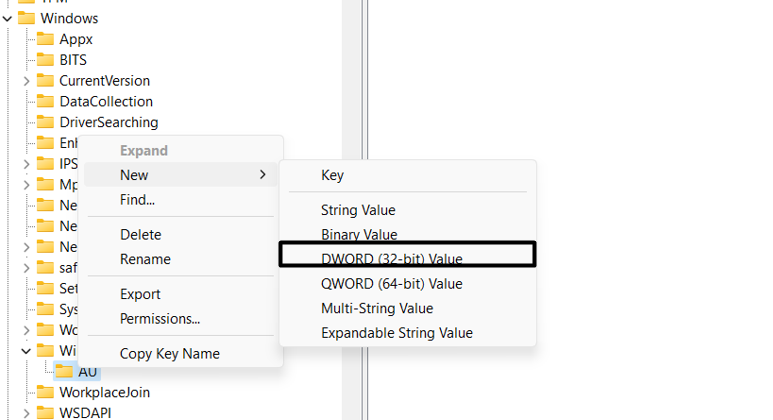Click the WSDAPI folder icon
This screenshot has height=420, width=773.
44,412
